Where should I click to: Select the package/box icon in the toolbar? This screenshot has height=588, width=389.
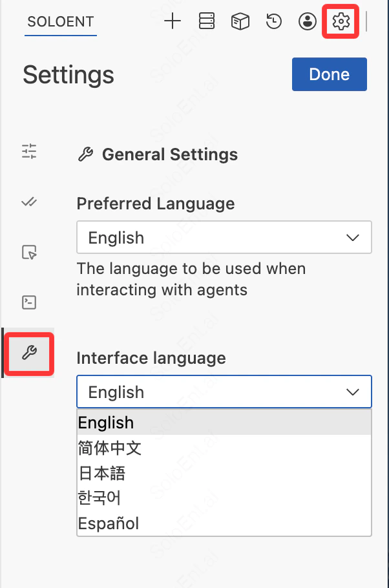(x=240, y=21)
